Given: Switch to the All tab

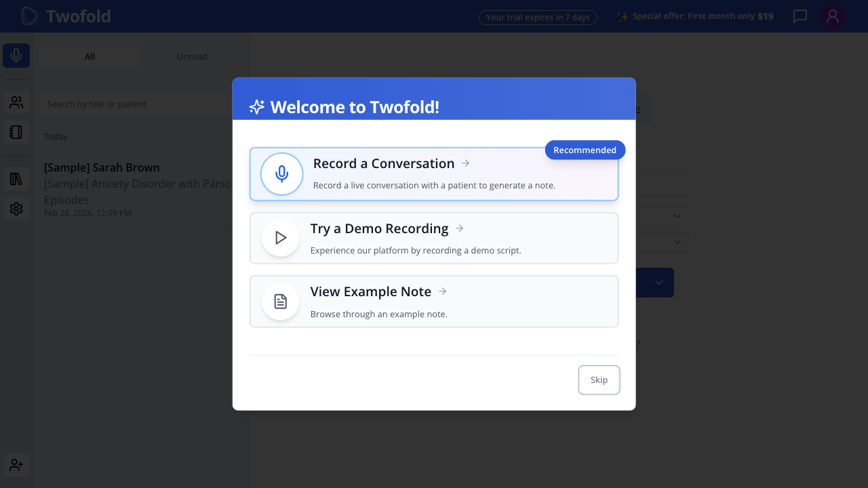Looking at the screenshot, I should coord(90,56).
